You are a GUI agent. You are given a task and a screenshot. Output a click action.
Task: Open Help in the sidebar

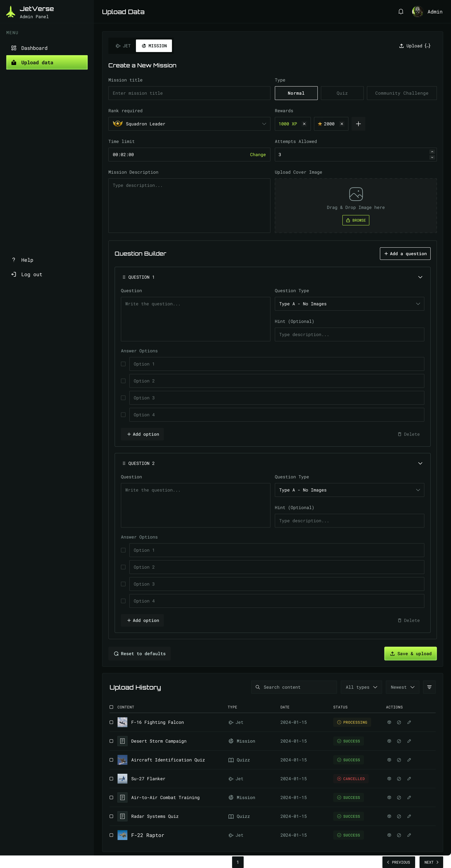[x=47, y=260]
